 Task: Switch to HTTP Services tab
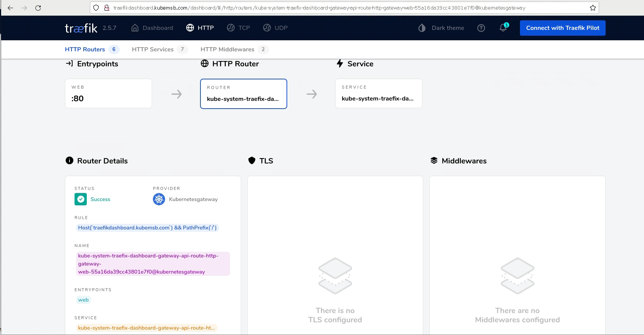click(152, 50)
